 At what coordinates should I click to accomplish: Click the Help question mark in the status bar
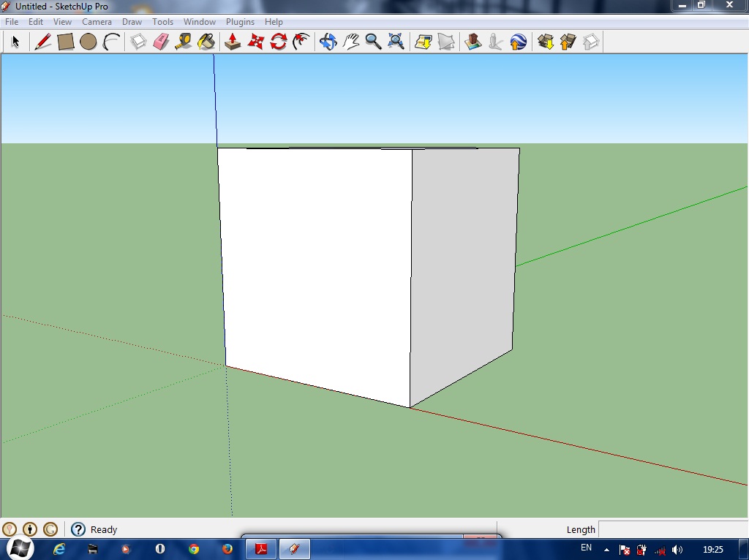pyautogui.click(x=78, y=529)
